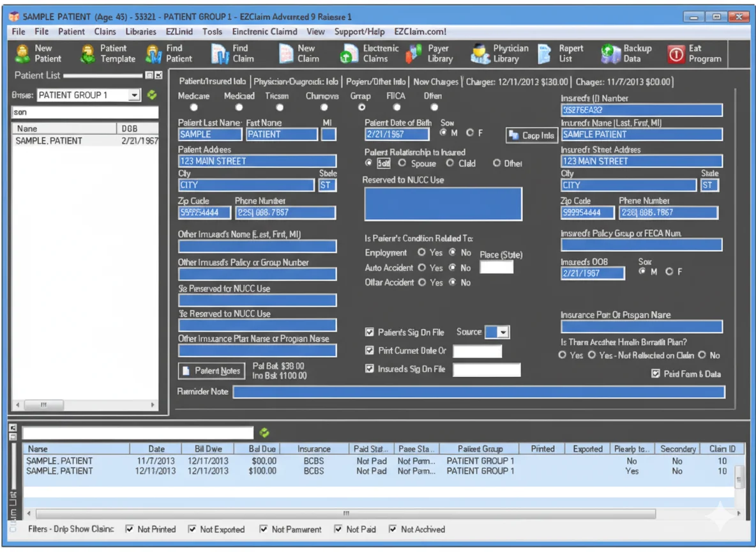Image resolution: width=756 pixels, height=552 pixels.
Task: Create a New Claim from the toolbar
Action: pyautogui.click(x=285, y=54)
